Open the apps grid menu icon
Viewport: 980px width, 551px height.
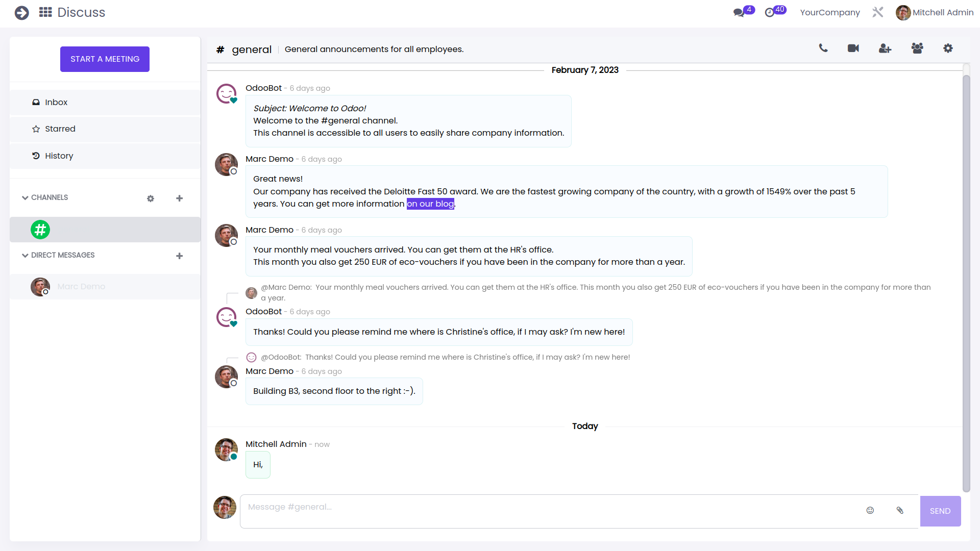(45, 12)
